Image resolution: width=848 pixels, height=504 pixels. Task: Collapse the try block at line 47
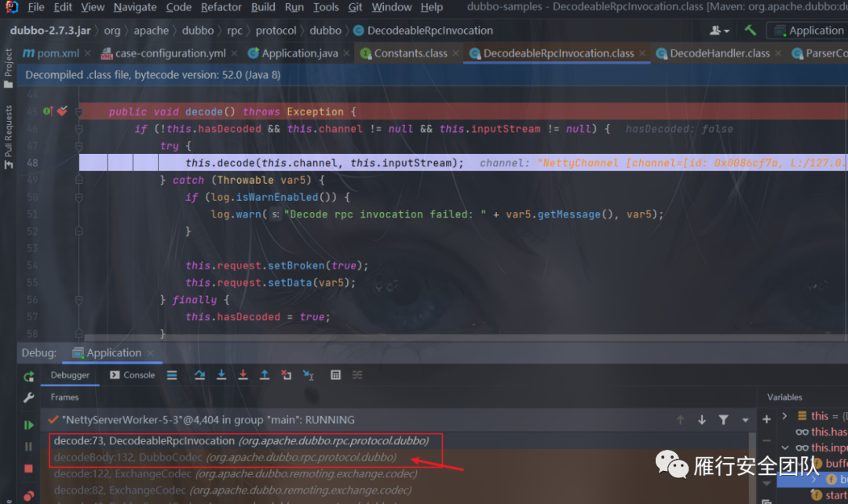pyautogui.click(x=79, y=146)
